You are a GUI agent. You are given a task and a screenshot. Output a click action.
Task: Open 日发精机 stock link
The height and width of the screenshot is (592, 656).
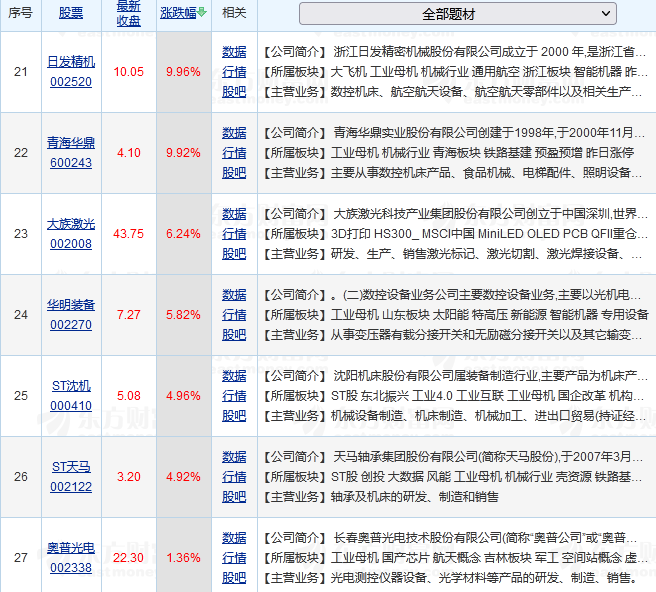coord(71,62)
